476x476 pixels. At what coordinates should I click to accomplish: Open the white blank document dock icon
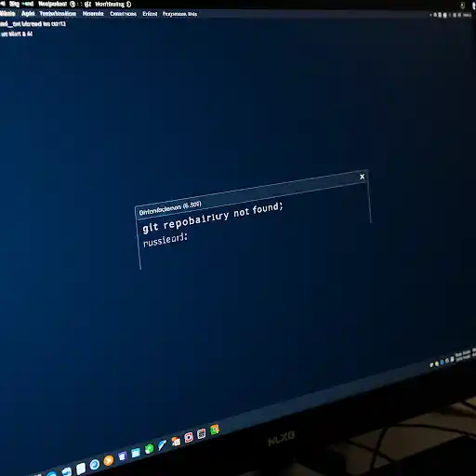pyautogui.click(x=81, y=469)
